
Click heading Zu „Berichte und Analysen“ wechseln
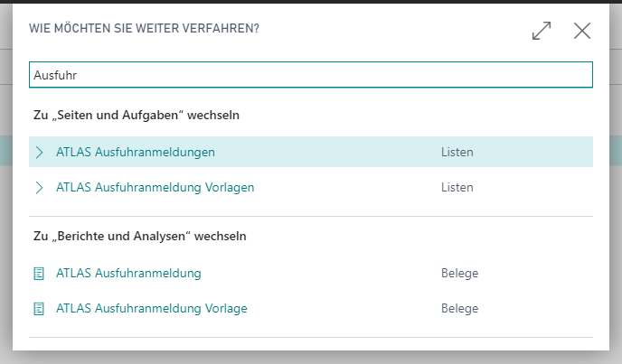[x=139, y=236]
